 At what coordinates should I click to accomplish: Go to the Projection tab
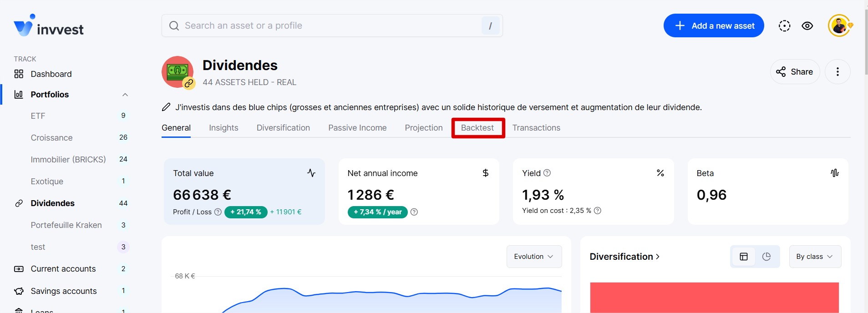[424, 128]
